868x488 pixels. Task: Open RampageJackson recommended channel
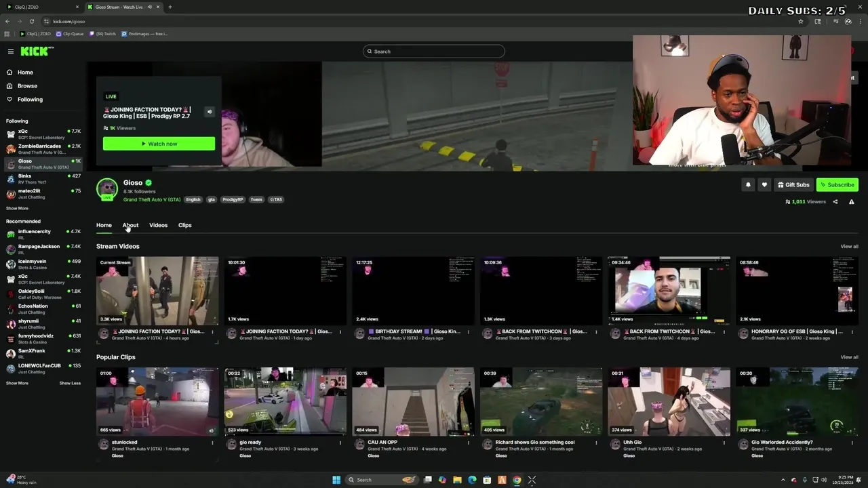click(x=43, y=249)
